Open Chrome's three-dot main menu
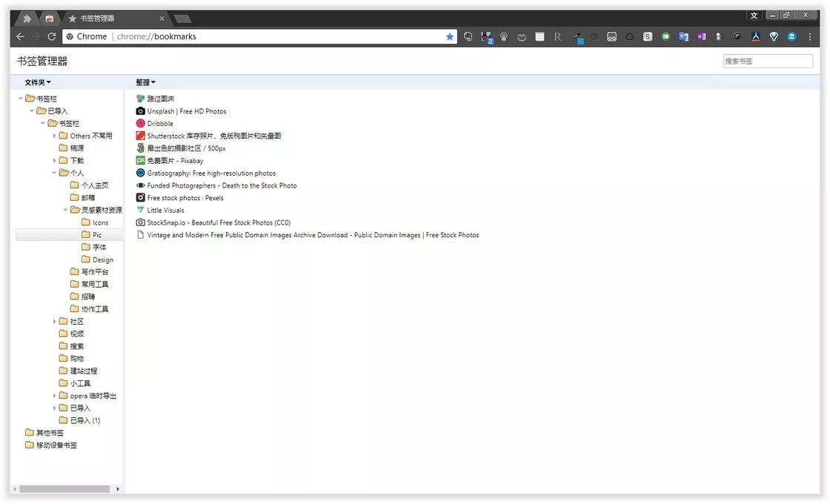This screenshot has width=830, height=504. pyautogui.click(x=809, y=36)
